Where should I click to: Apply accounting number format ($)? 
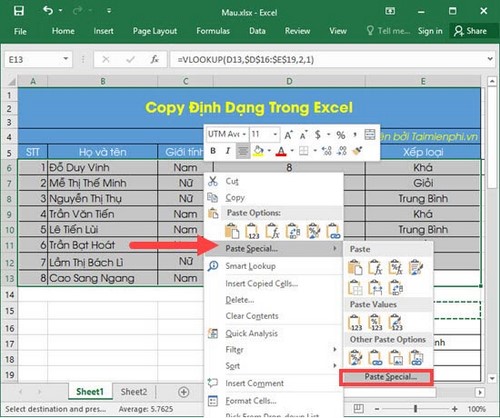318,135
